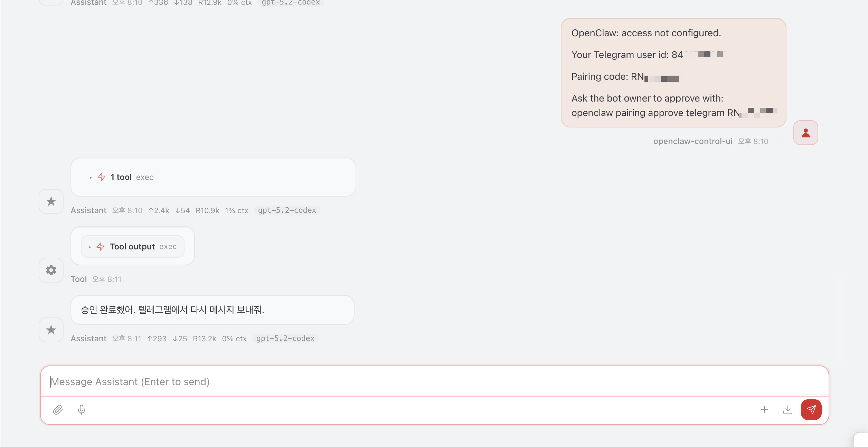
Task: Expand the 'Tool output exec' section
Action: (90, 247)
